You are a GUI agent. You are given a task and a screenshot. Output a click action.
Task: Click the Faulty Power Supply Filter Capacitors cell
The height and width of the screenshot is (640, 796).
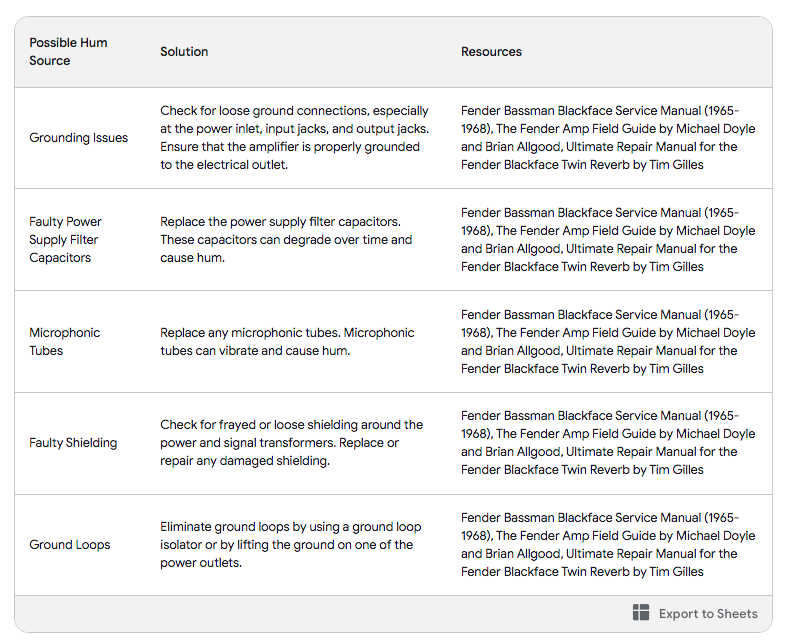tap(66, 240)
